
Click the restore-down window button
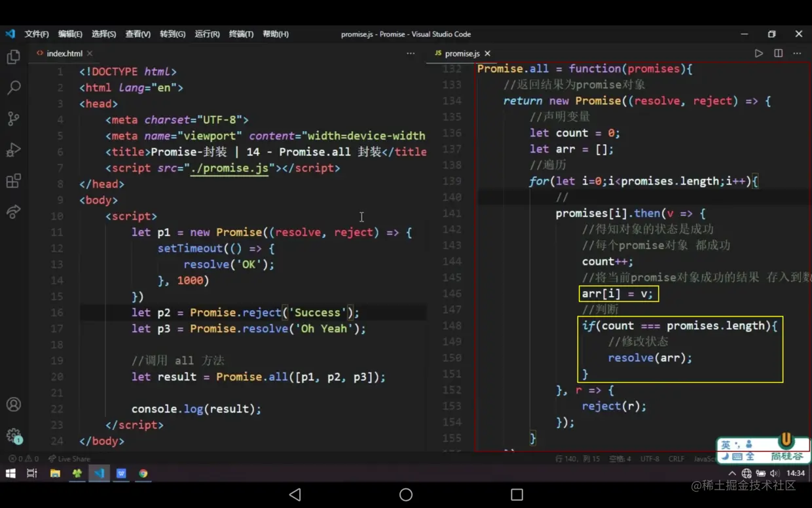point(771,34)
